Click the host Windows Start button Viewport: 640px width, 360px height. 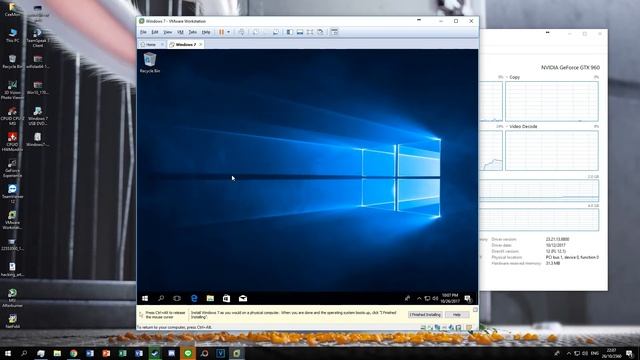pos(8,353)
